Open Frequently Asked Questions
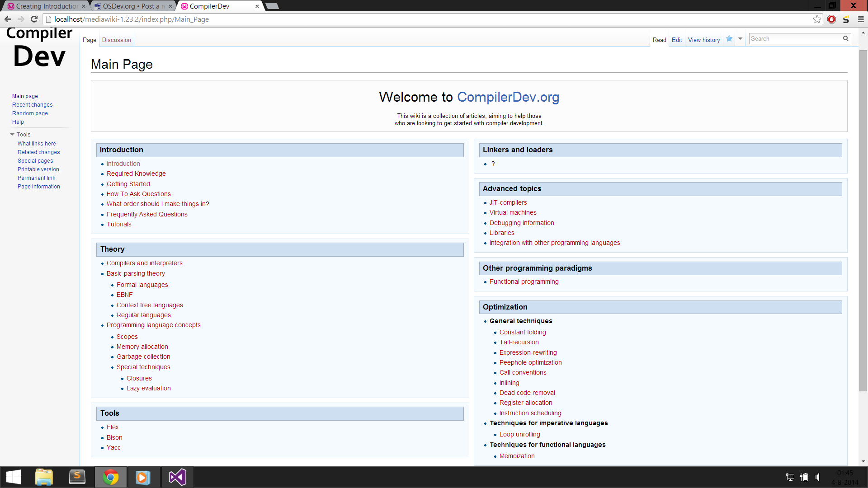 pos(147,214)
